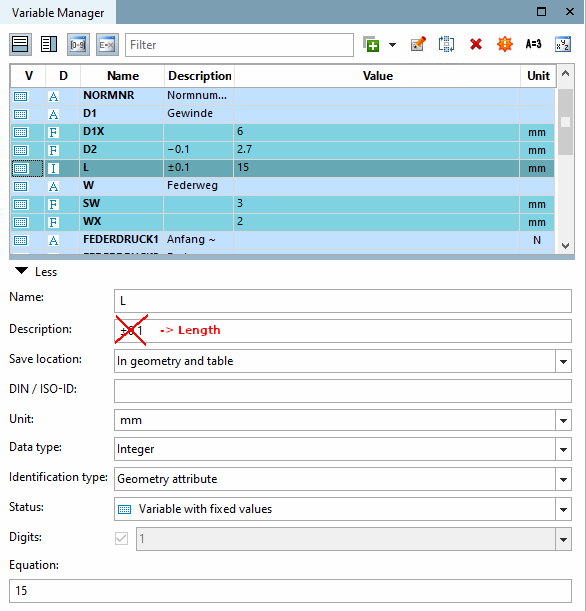This screenshot has height=611, width=586.
Task: Click the xyz formula icon
Action: point(563,44)
